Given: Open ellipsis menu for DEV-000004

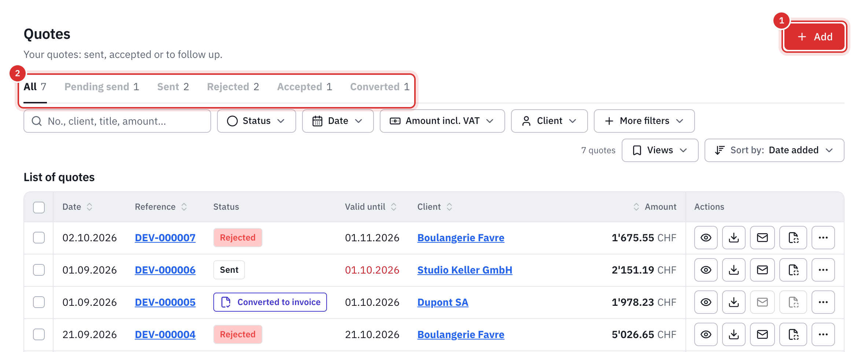Looking at the screenshot, I should [823, 334].
